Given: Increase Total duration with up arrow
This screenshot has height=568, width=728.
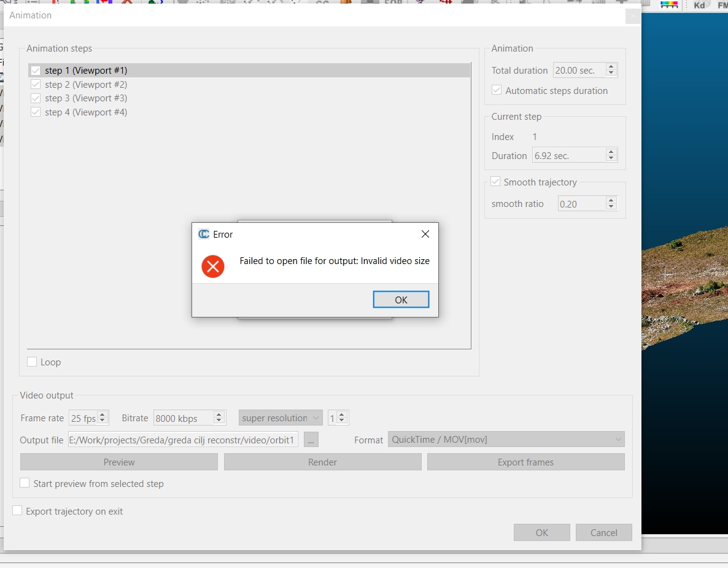Looking at the screenshot, I should point(611,66).
